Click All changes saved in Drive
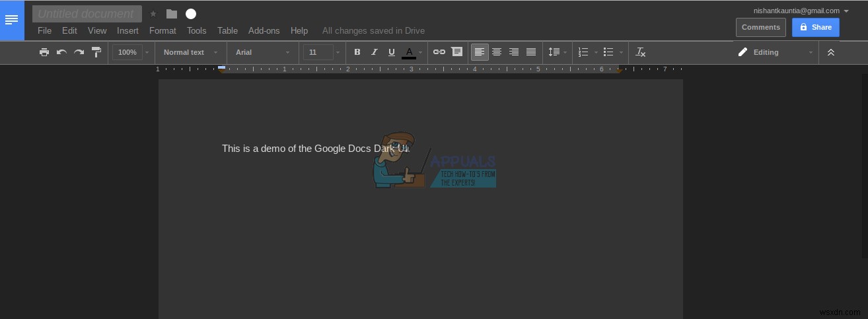Screen dimensions: 868x319 click(373, 30)
